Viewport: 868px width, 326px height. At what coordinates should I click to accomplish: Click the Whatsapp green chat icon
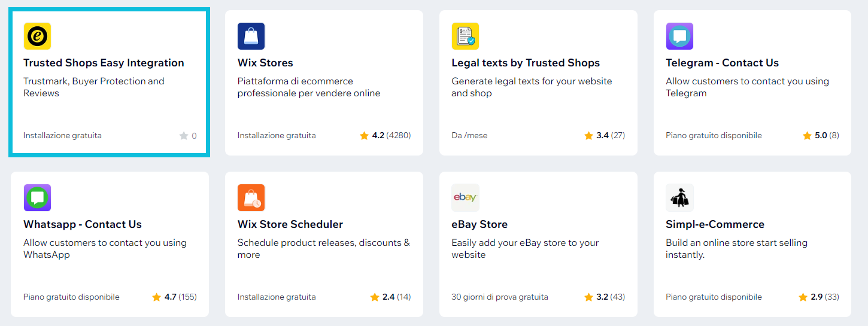click(37, 197)
